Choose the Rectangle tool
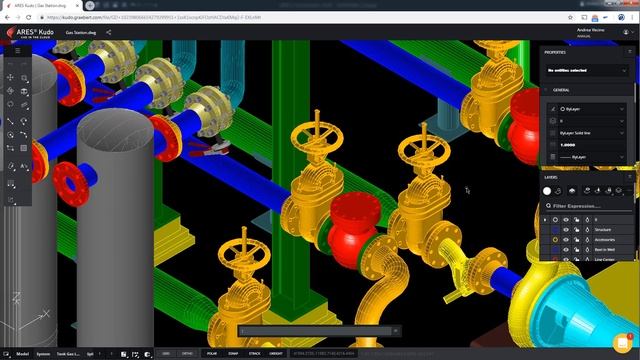The width and height of the screenshot is (640, 360). pos(11,148)
